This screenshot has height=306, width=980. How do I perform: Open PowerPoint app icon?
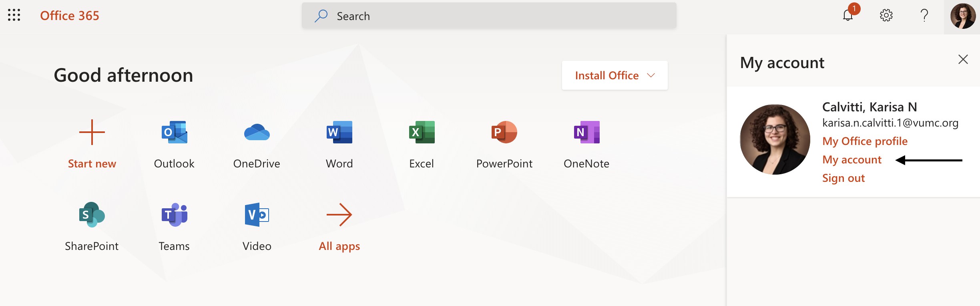click(x=504, y=133)
